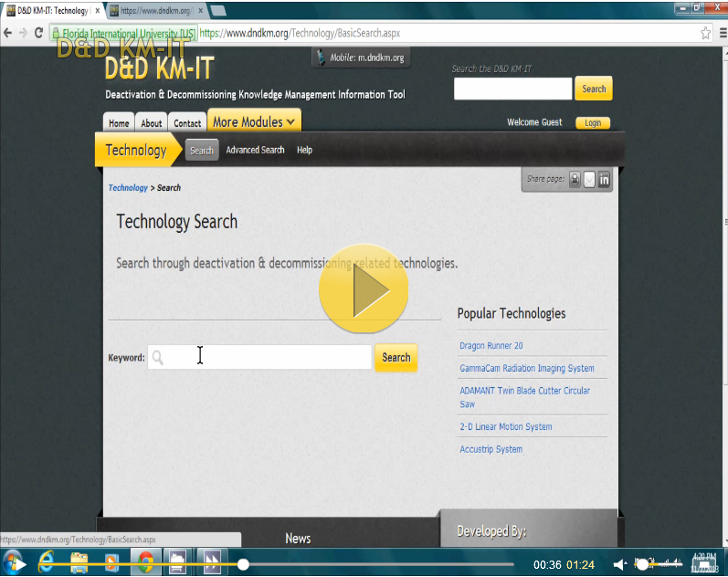This screenshot has height=577, width=728.
Task: Open the 2-D Linear Motion System link
Action: point(506,426)
